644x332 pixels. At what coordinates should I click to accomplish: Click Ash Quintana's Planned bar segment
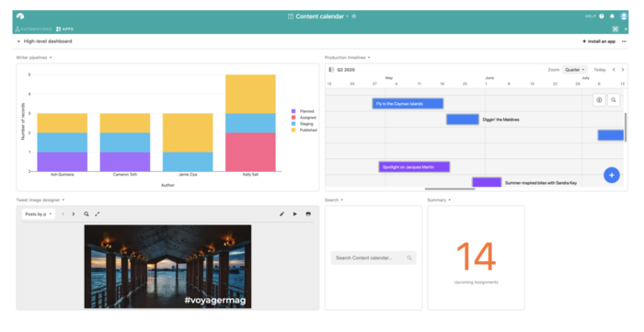click(x=63, y=162)
